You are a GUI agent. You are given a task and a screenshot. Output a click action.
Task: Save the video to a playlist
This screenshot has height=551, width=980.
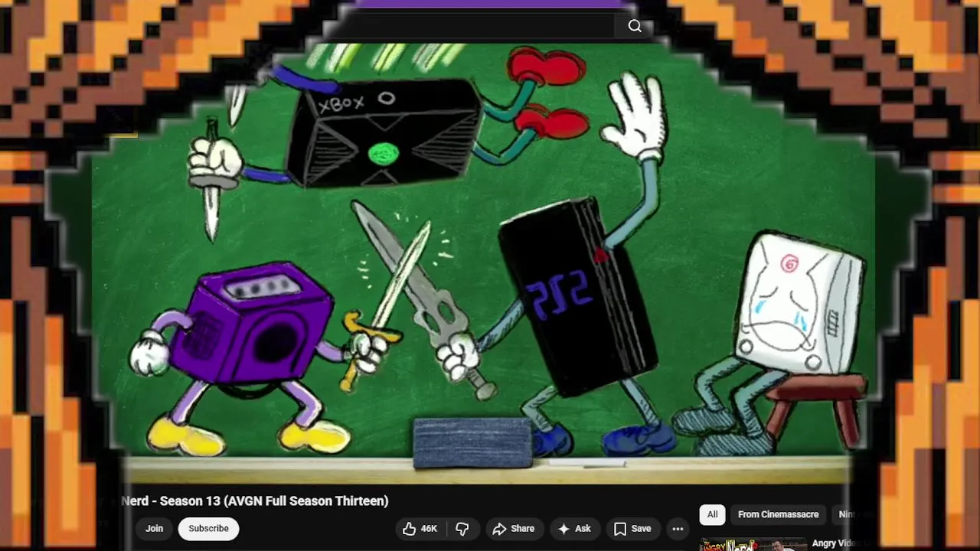point(632,529)
